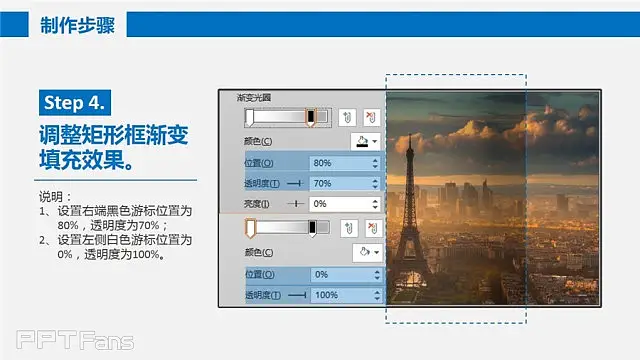Screen dimensions: 640x360
Task: Select the black gradient stop in lower bar
Action: click(x=312, y=228)
